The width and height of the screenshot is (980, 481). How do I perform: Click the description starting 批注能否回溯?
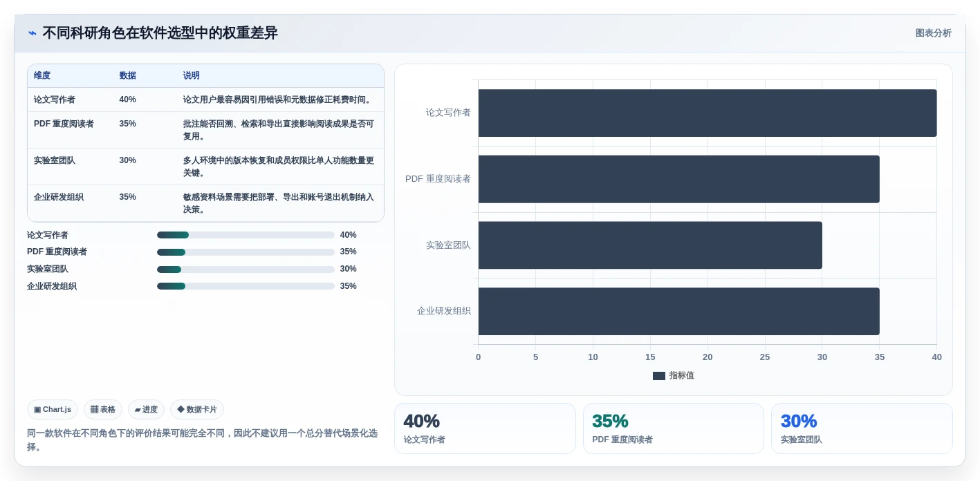pos(279,130)
